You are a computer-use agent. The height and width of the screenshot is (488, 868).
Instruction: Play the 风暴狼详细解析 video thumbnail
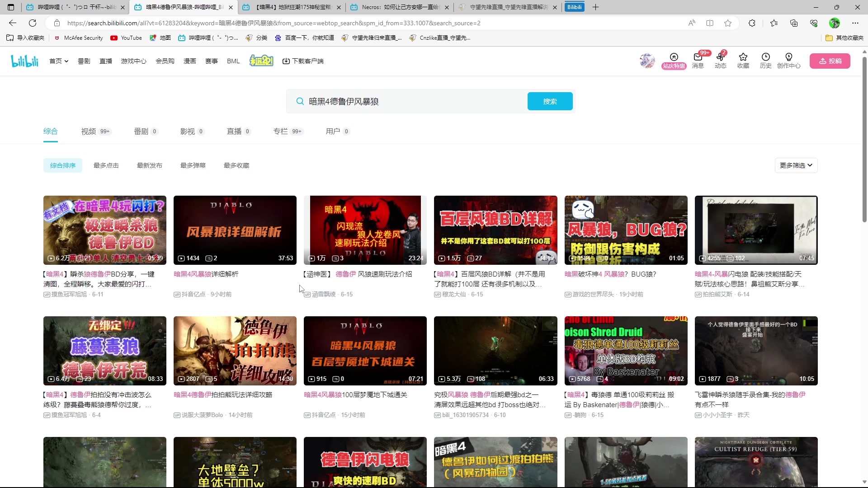click(235, 230)
